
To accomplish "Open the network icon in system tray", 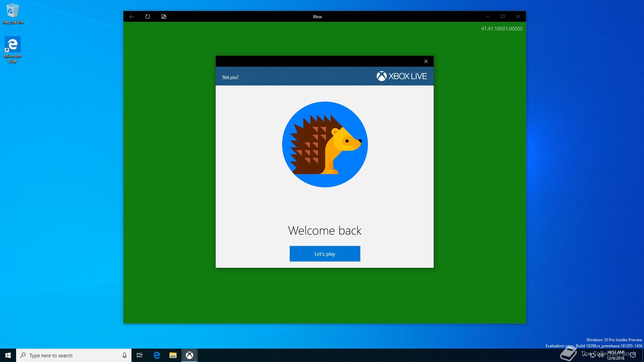I will pyautogui.click(x=593, y=355).
